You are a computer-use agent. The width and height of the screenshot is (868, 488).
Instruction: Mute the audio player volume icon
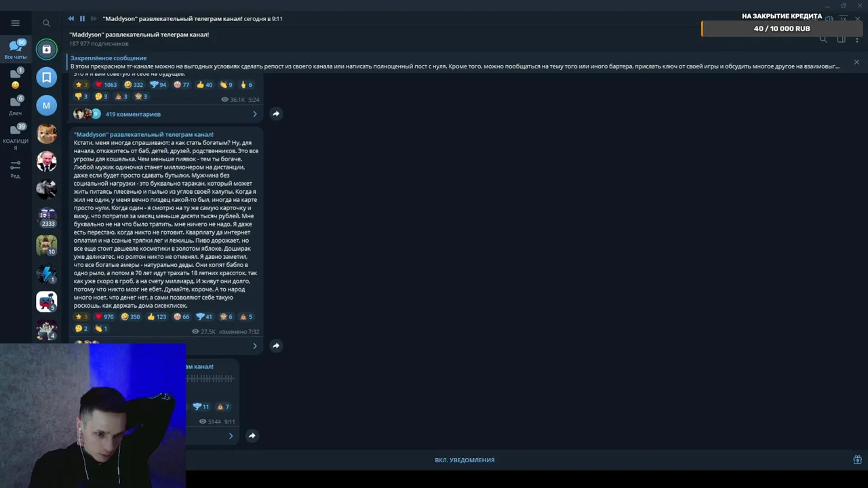point(829,18)
